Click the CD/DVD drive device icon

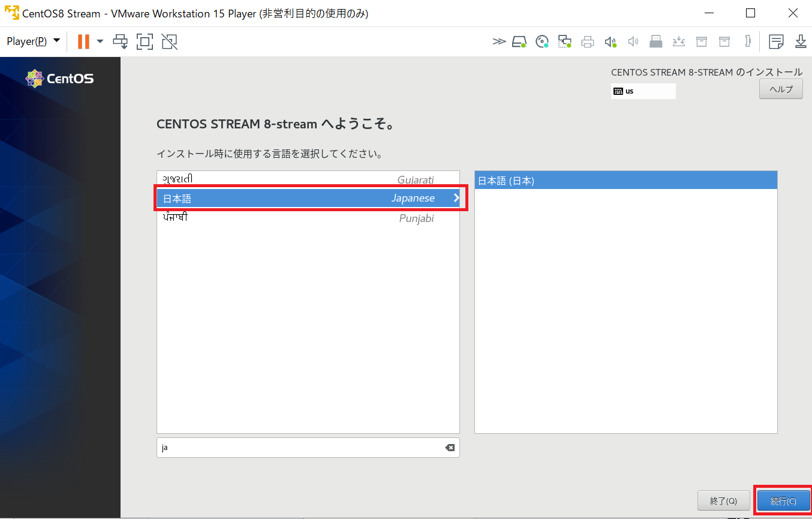click(x=542, y=41)
